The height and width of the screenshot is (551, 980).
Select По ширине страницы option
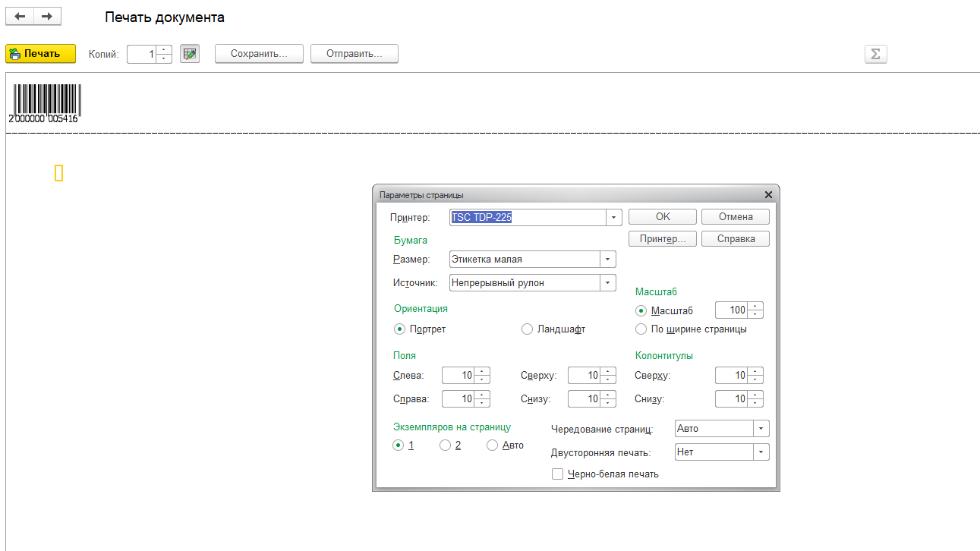(641, 329)
